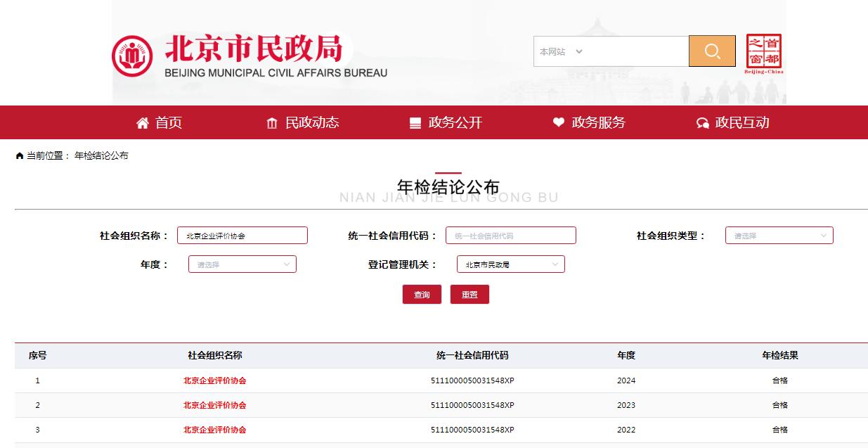Screen dimensions: 868x448
Task: Click the 合格 result in the 2024 row
Action: (780, 380)
